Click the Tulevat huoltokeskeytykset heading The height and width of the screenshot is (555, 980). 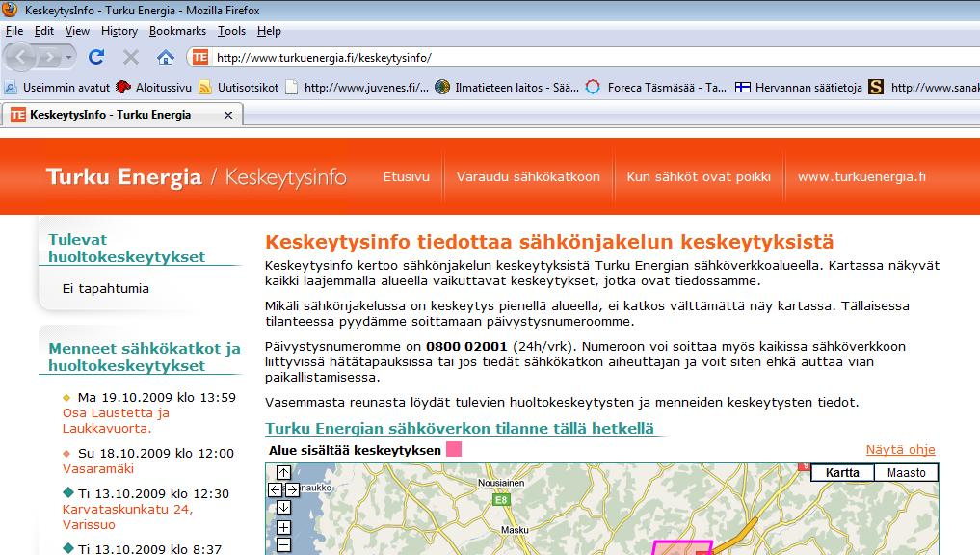click(127, 249)
